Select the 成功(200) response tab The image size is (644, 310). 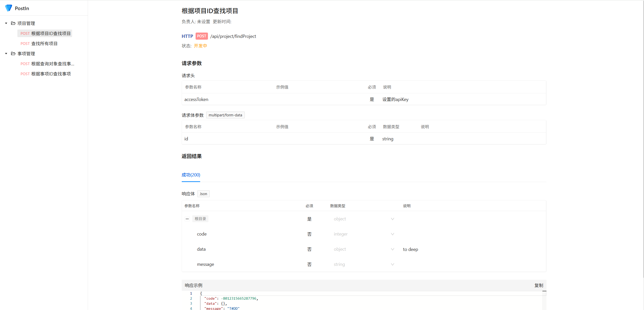[191, 175]
